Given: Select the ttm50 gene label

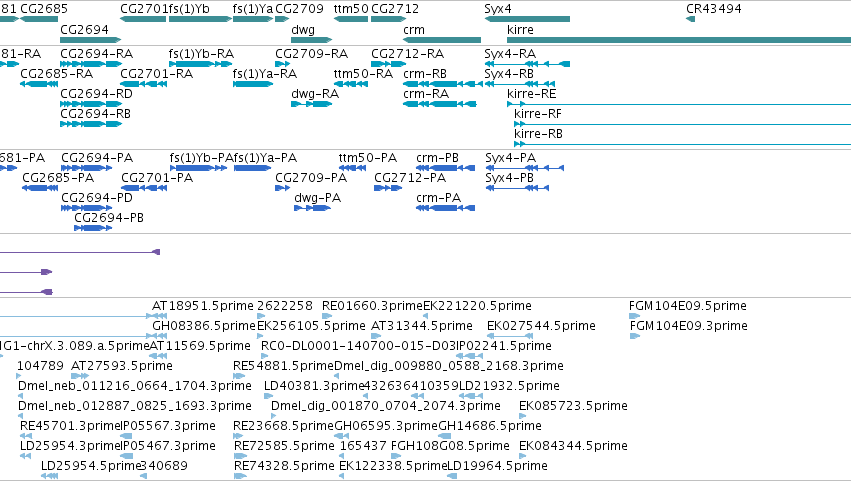Looking at the screenshot, I should [351, 9].
